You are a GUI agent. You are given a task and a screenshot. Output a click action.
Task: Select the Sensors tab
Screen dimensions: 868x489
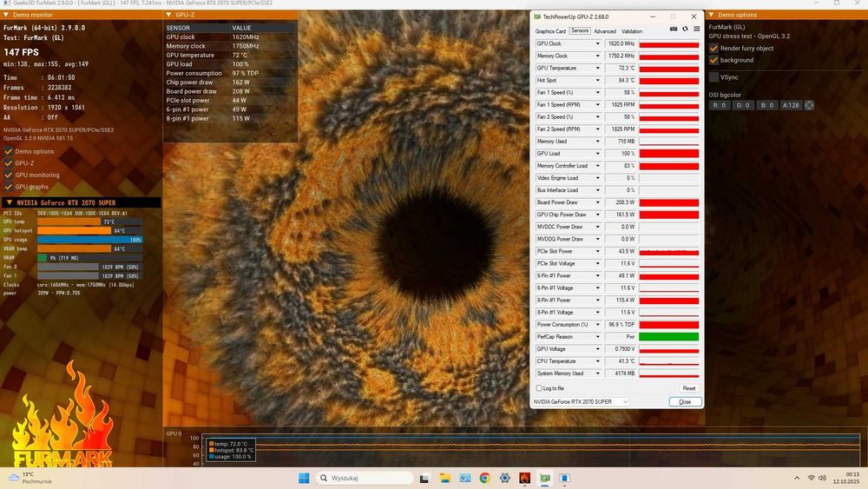[x=580, y=31]
